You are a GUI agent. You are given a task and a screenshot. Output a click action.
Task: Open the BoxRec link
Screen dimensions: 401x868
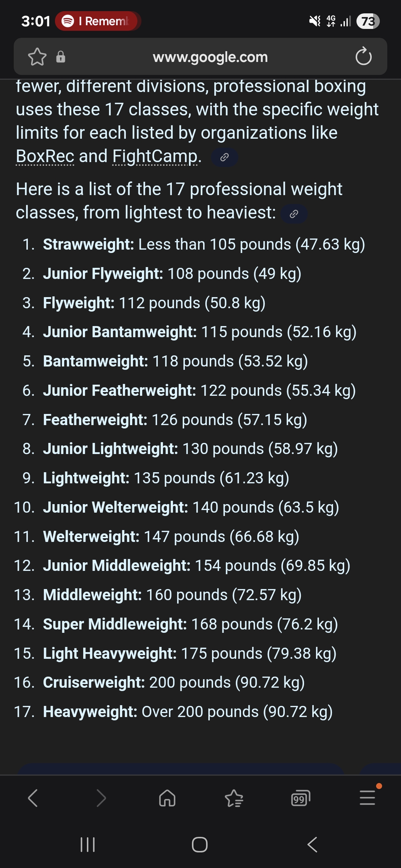(x=45, y=156)
